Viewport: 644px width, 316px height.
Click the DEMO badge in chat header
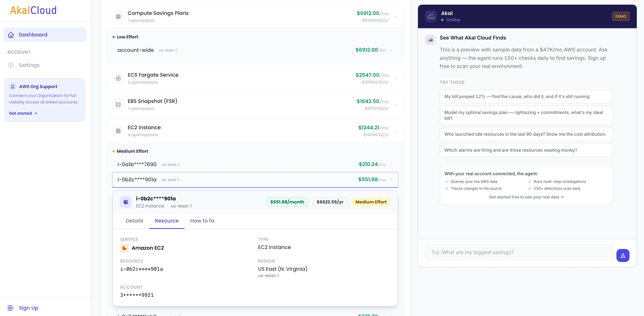point(621,16)
